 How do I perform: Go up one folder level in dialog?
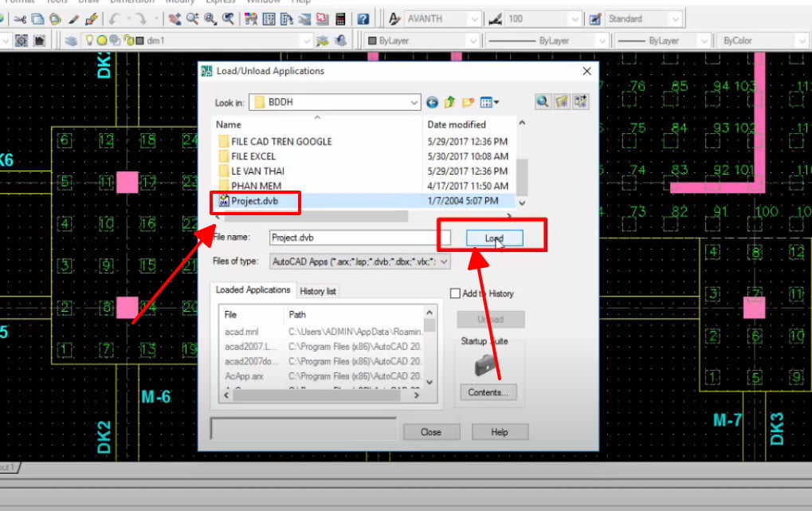449,103
